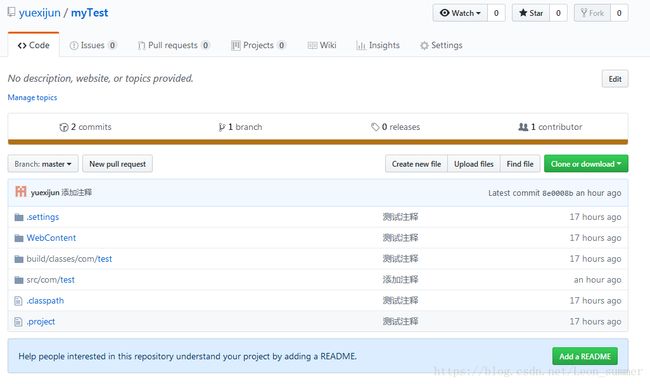
Task: Open the Projects tab
Action: pyautogui.click(x=258, y=45)
